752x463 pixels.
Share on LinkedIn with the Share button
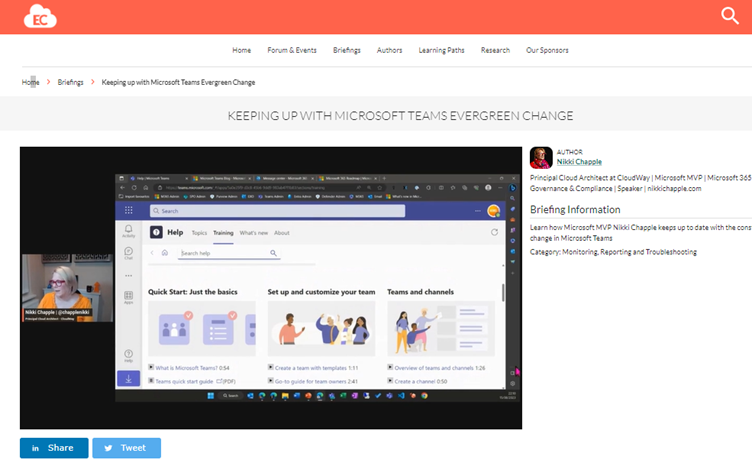coord(54,448)
